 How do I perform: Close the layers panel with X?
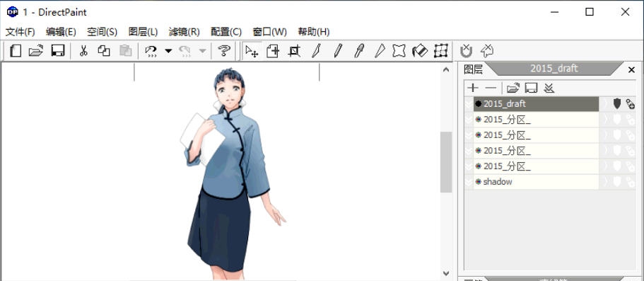coord(632,69)
